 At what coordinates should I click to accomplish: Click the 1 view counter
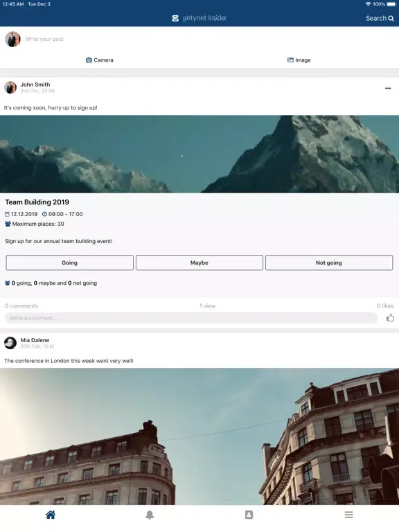coord(207,305)
